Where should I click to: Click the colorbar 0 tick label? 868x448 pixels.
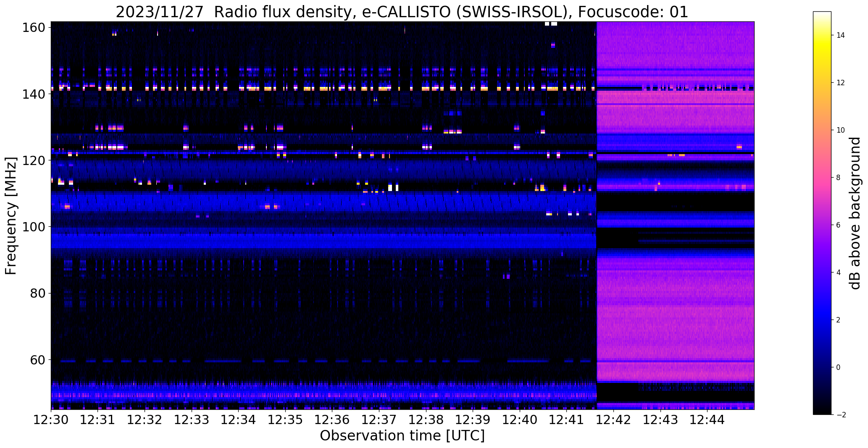[x=839, y=367]
